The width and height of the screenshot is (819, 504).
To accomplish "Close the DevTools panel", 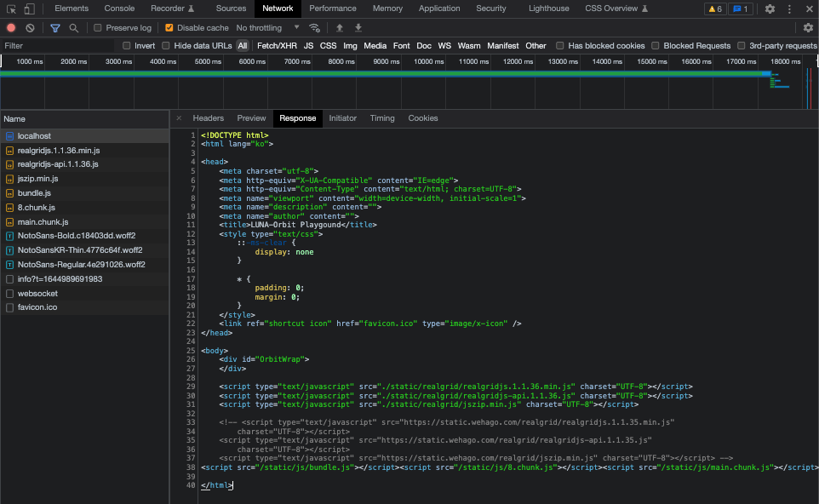I will 810,9.
